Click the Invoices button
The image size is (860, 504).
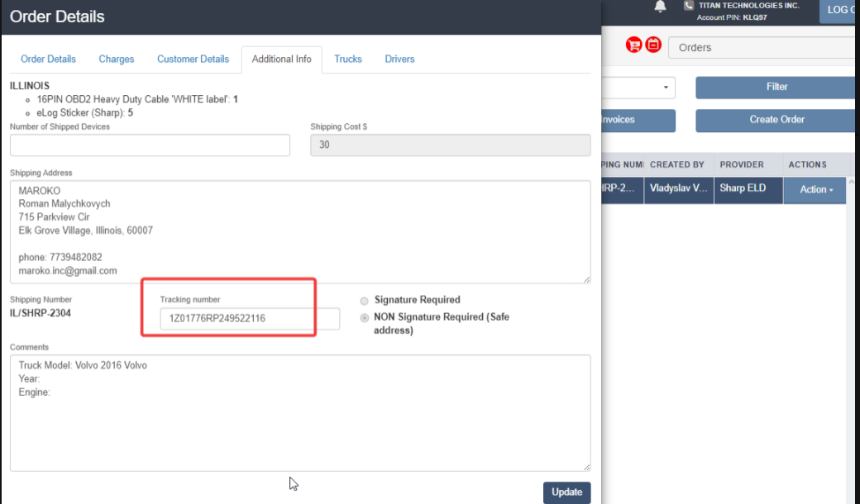pos(638,120)
